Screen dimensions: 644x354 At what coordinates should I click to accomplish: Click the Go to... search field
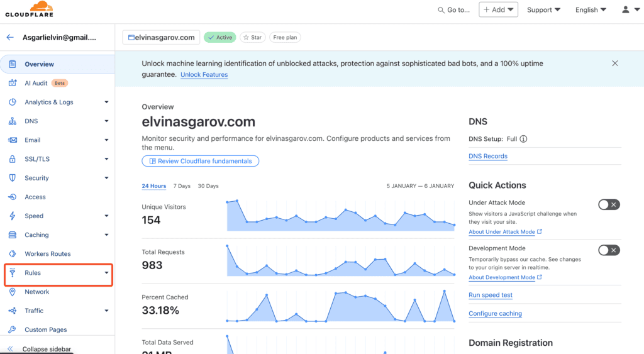tap(454, 10)
